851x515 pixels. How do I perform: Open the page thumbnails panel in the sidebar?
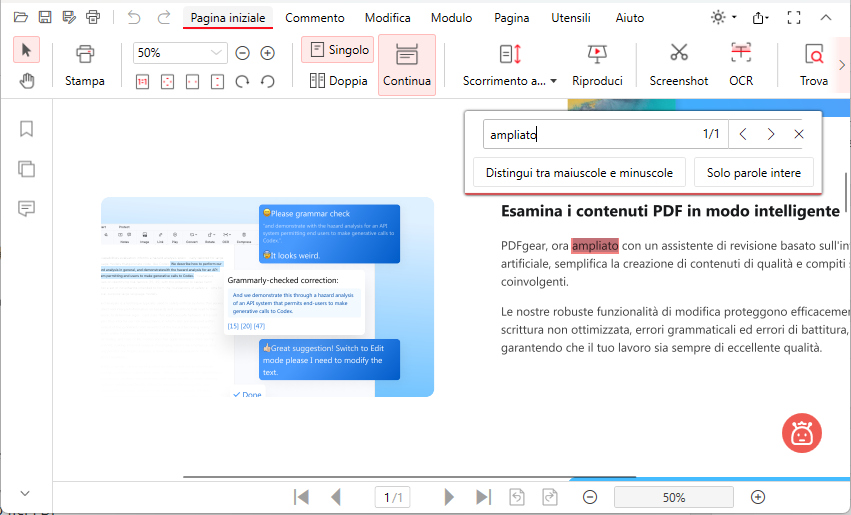26,169
